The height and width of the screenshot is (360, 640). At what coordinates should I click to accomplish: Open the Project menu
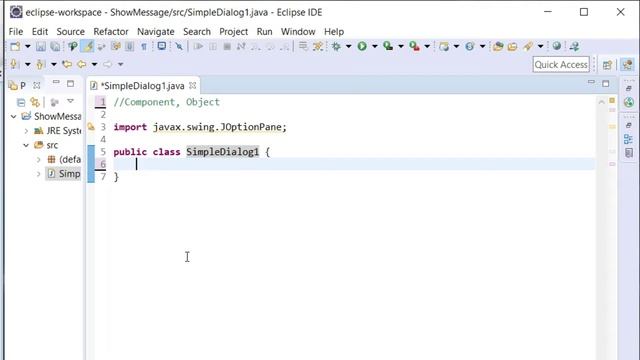coord(233,31)
